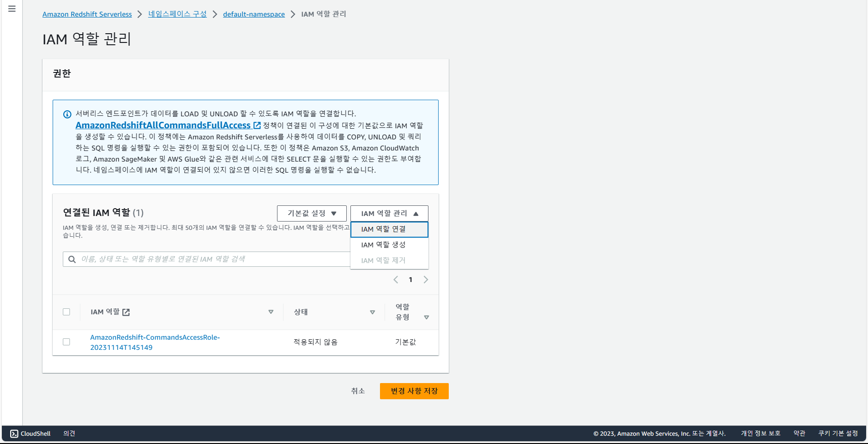This screenshot has height=444, width=868.
Task: Go to previous page arrow
Action: click(396, 280)
